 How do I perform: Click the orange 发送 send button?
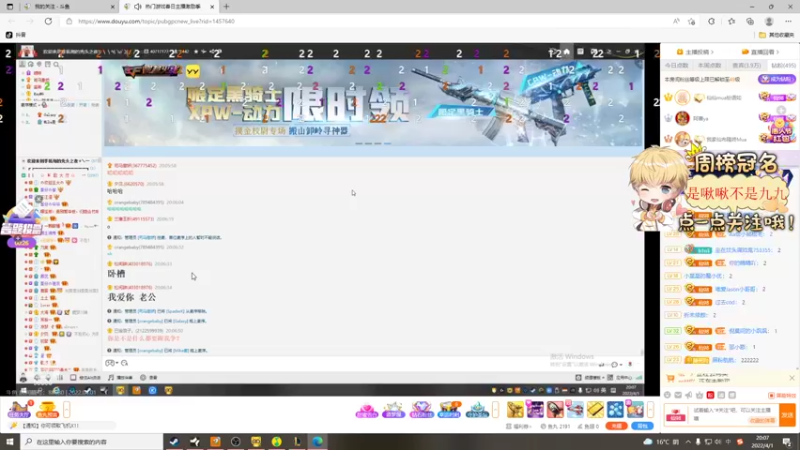[x=787, y=414]
